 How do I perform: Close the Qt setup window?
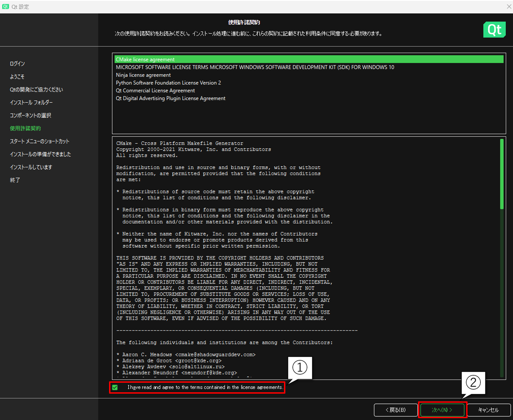508,7
